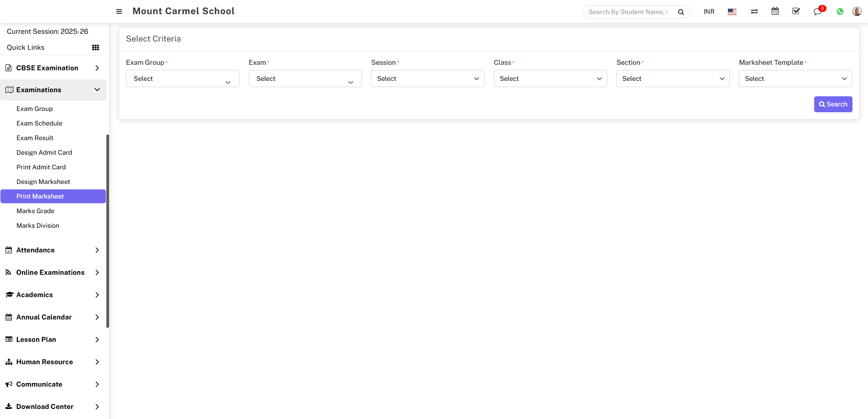Open Design Marksheet in sidebar

point(43,182)
